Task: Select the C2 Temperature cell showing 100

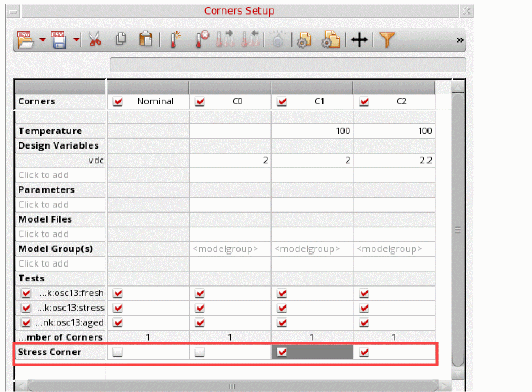Action: tap(394, 131)
